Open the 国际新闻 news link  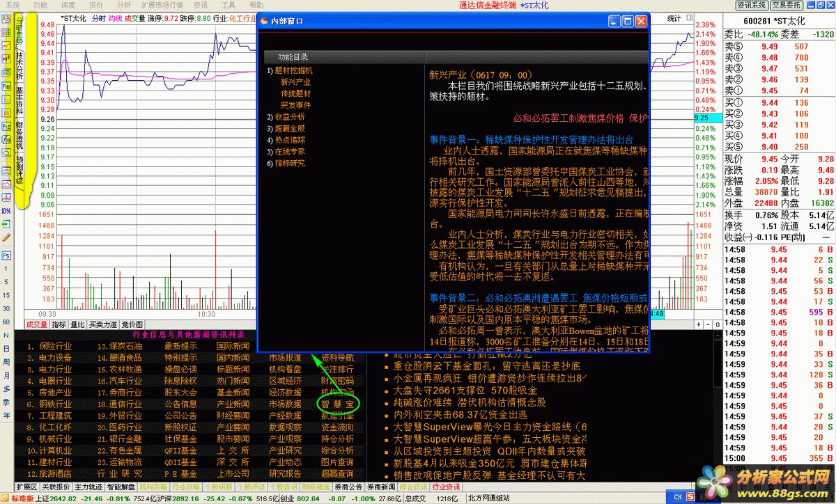point(233,346)
